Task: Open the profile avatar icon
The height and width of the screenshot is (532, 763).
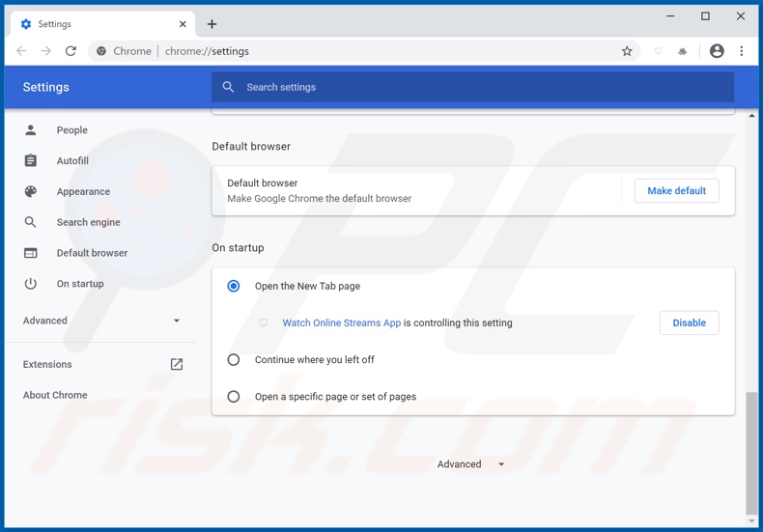Action: coord(717,51)
